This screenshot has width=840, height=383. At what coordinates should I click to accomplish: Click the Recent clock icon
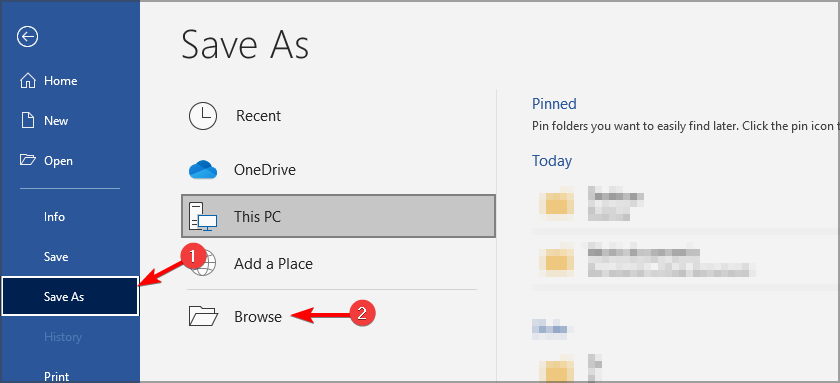[x=202, y=116]
